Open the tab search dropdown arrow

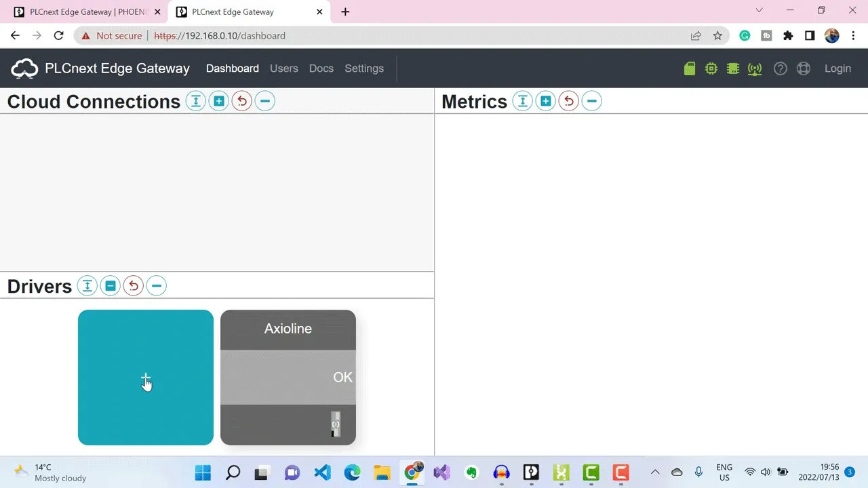tap(759, 10)
